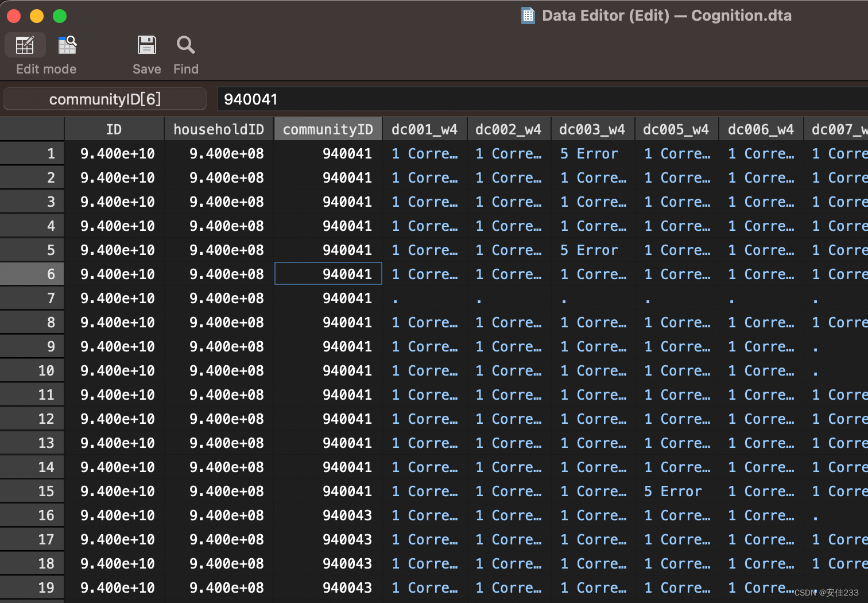Click the dc001_w4 cell in row 2
The height and width of the screenshot is (603, 868).
[x=425, y=177]
